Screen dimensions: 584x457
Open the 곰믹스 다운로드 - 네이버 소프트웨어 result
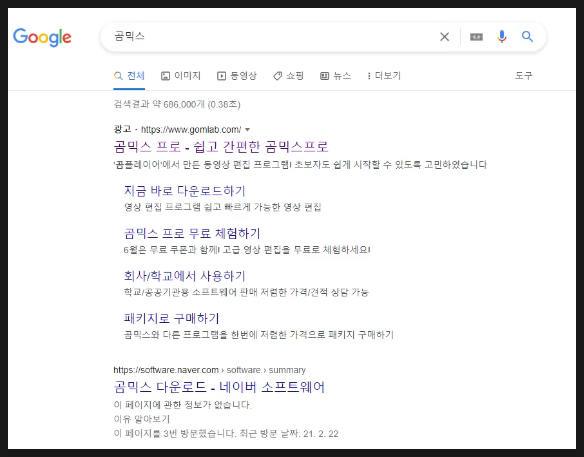coord(219,387)
